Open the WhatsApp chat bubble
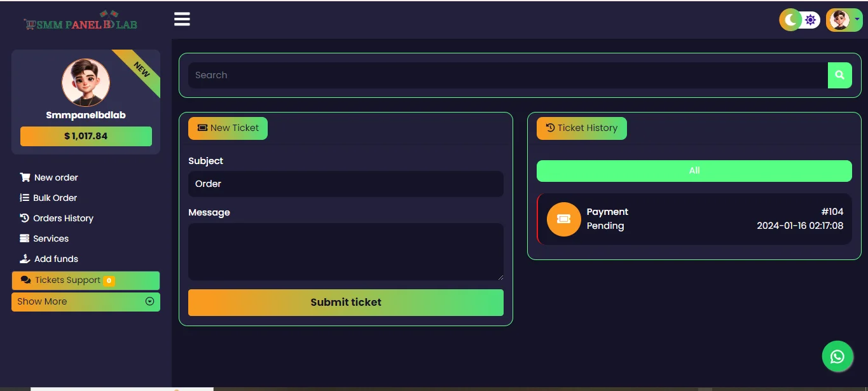 click(837, 357)
